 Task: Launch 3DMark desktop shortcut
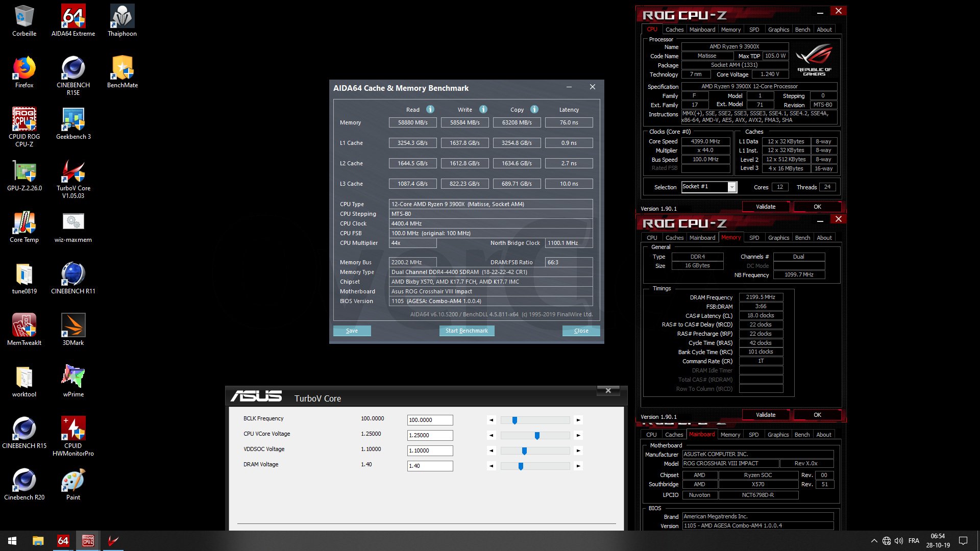[73, 330]
